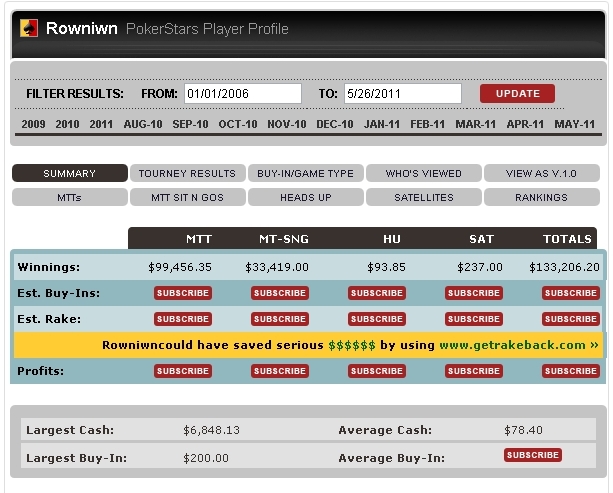This screenshot has width=613, height=493.
Task: Open the SATELLITES tab
Action: 424,197
